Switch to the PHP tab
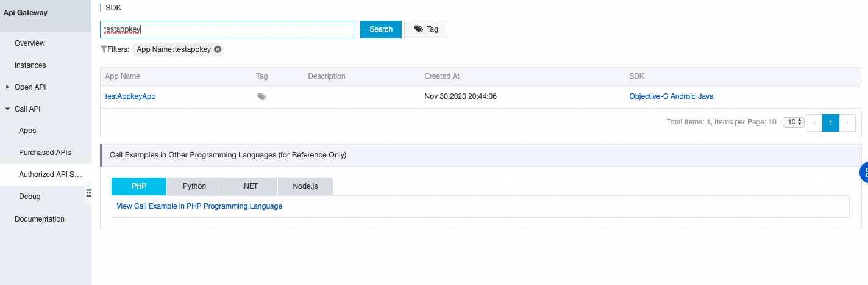 pyautogui.click(x=139, y=186)
